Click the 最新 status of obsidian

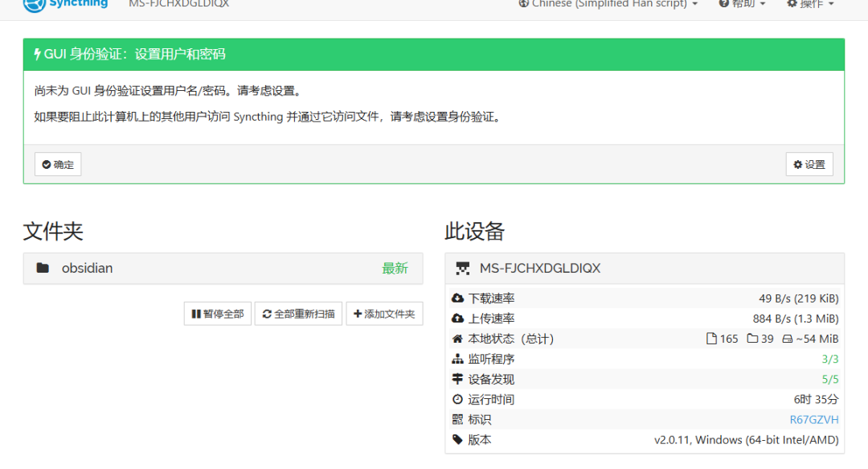tap(395, 269)
